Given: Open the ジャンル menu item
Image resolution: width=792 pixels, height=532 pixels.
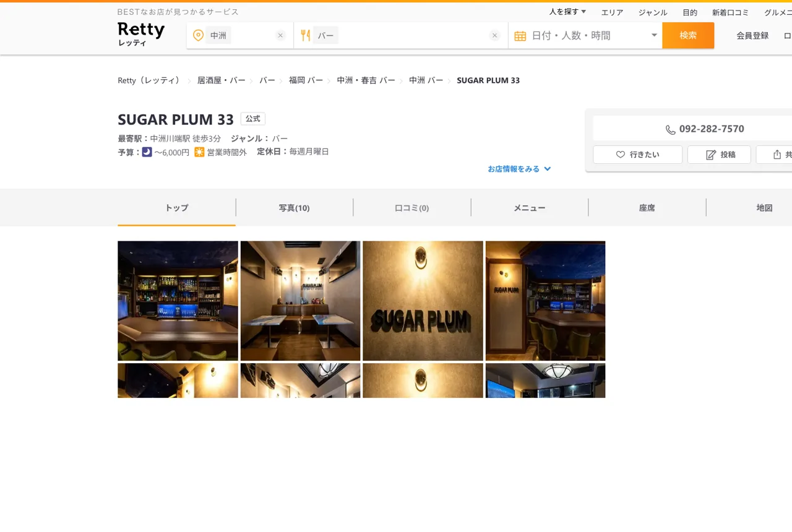Looking at the screenshot, I should 653,12.
